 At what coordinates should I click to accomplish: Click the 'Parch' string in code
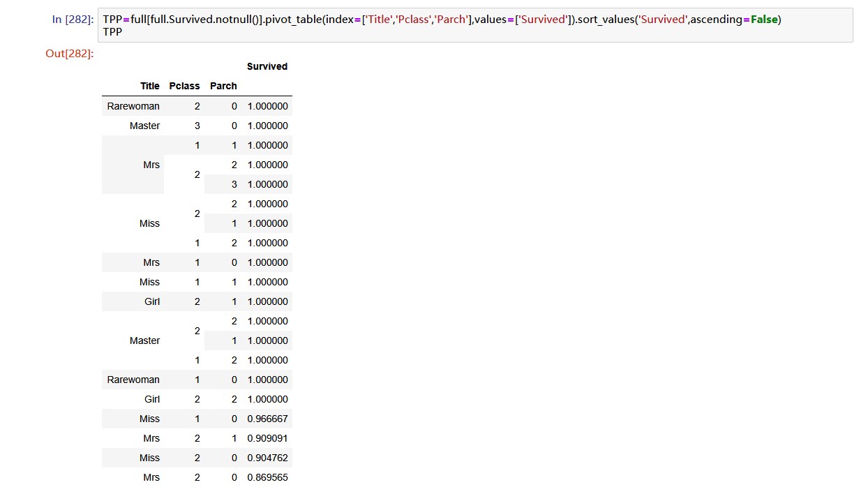(x=451, y=20)
